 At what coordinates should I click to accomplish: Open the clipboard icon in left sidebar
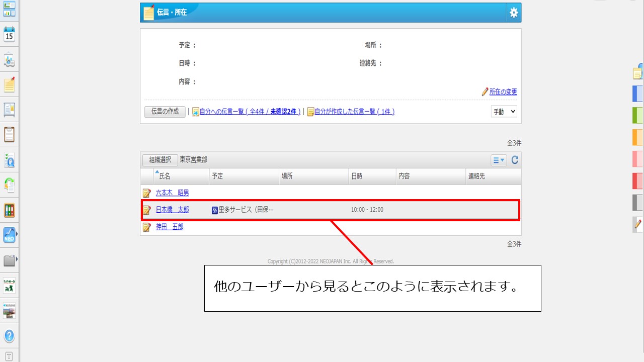pyautogui.click(x=9, y=135)
